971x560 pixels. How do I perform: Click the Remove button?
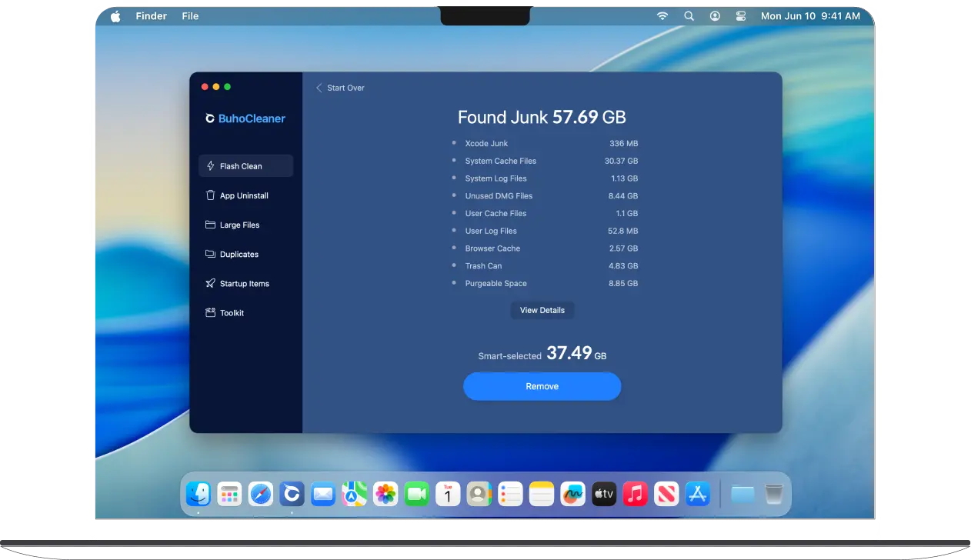click(542, 386)
